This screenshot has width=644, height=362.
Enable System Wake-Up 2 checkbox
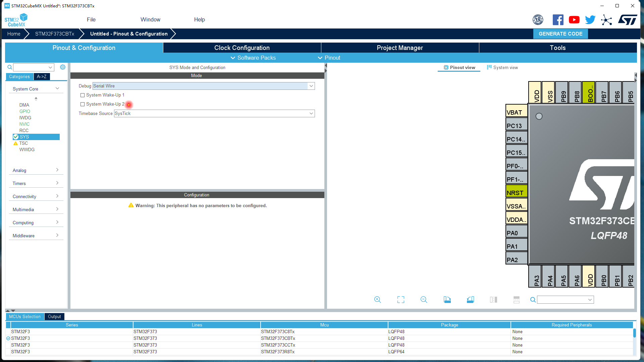[x=83, y=104]
